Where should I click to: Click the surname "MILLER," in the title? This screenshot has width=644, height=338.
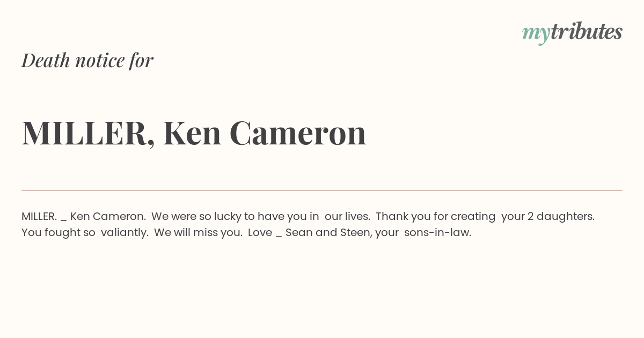tap(89, 133)
